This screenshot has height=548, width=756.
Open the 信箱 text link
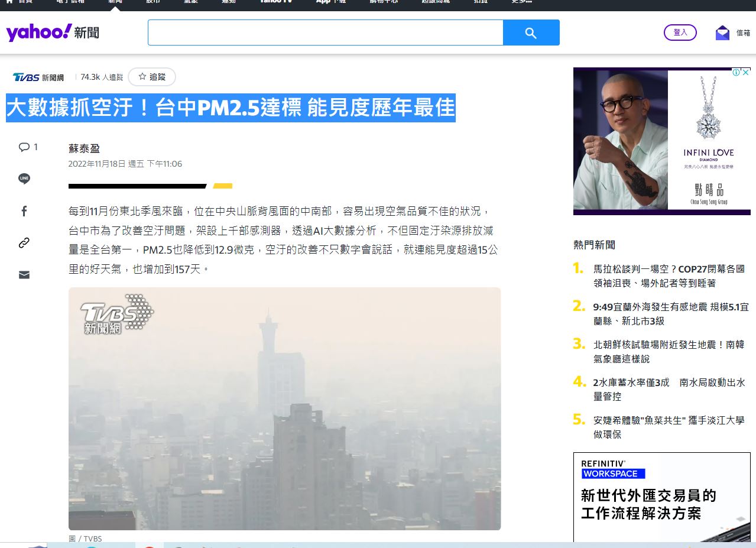coord(743,33)
